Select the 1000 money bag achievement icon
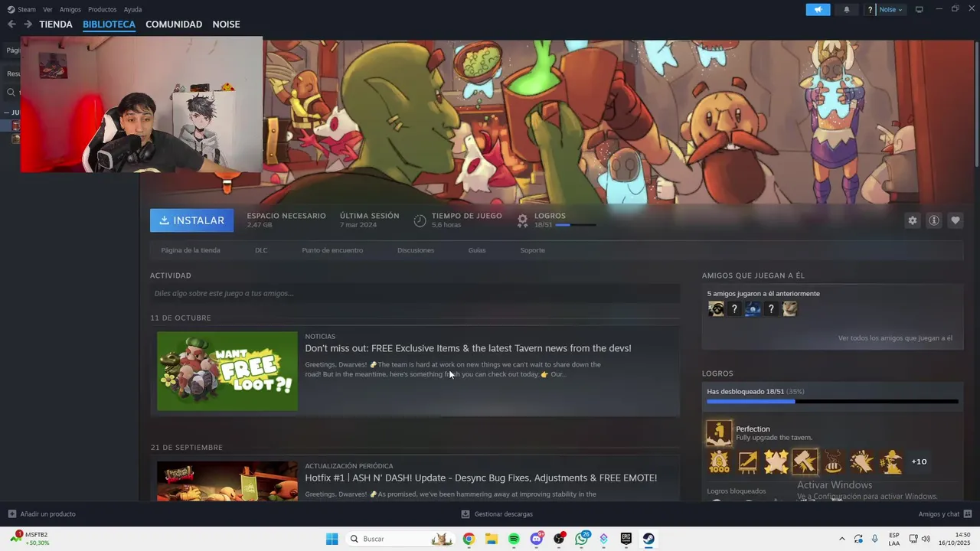Image resolution: width=980 pixels, height=551 pixels. [x=719, y=461]
